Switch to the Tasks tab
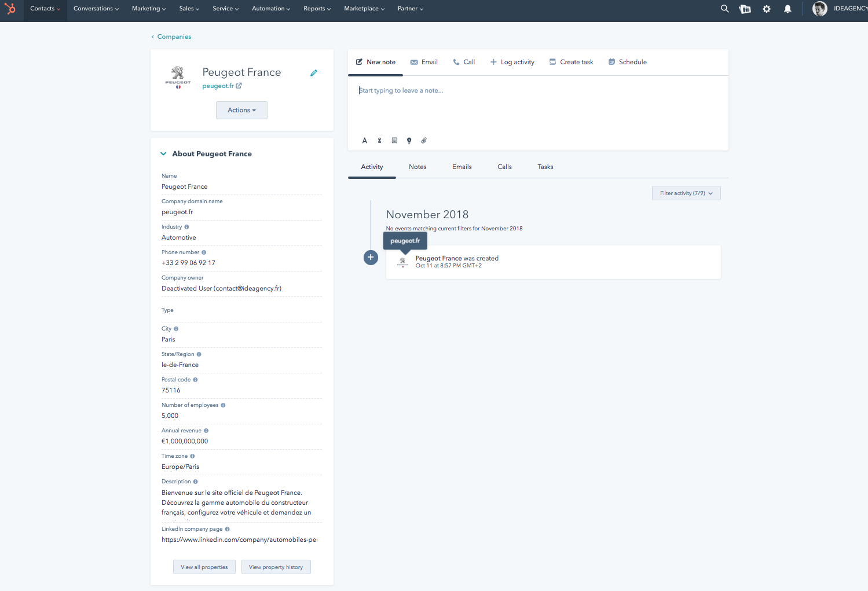The height and width of the screenshot is (591, 868). tap(545, 167)
